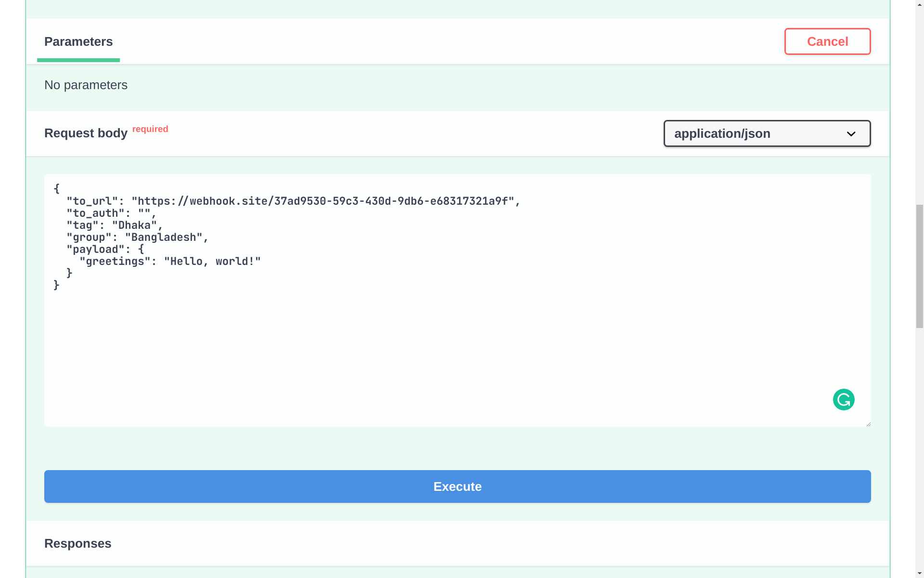Click the "Hello, world!" greetings value
Screen dimensions: 924x578
[212, 262]
